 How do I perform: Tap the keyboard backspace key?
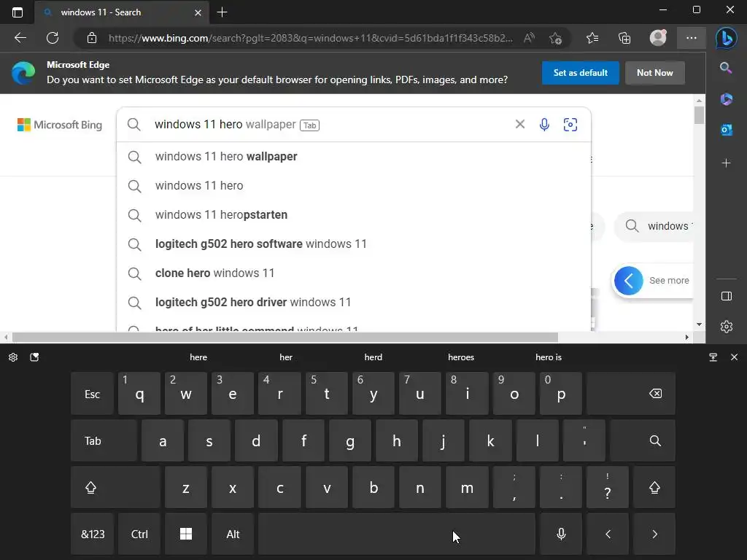[631, 393]
